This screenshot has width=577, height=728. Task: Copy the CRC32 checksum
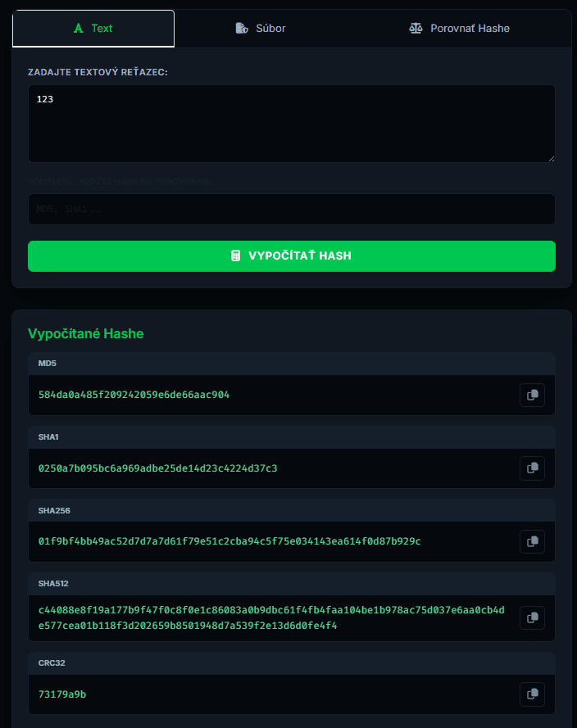(532, 694)
